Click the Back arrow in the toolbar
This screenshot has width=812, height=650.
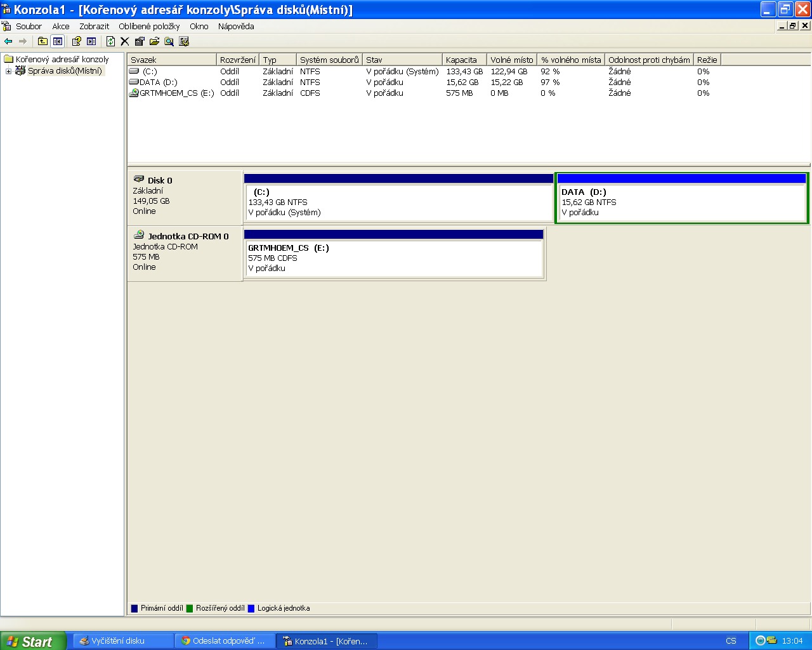[x=8, y=41]
